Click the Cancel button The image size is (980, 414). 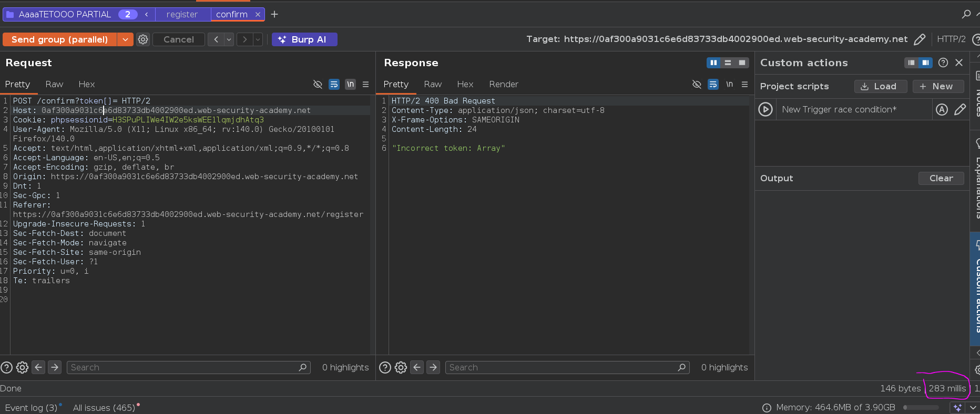pos(179,39)
